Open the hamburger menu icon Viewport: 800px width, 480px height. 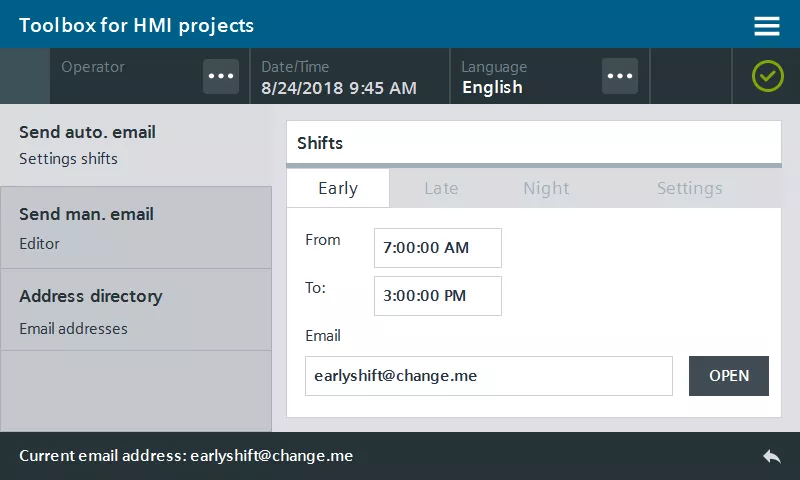(767, 26)
